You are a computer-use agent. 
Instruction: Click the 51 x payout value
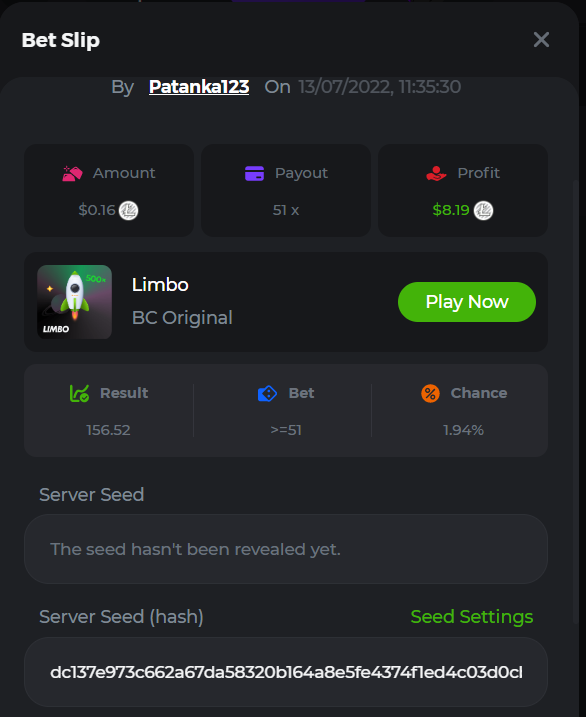[x=286, y=210]
